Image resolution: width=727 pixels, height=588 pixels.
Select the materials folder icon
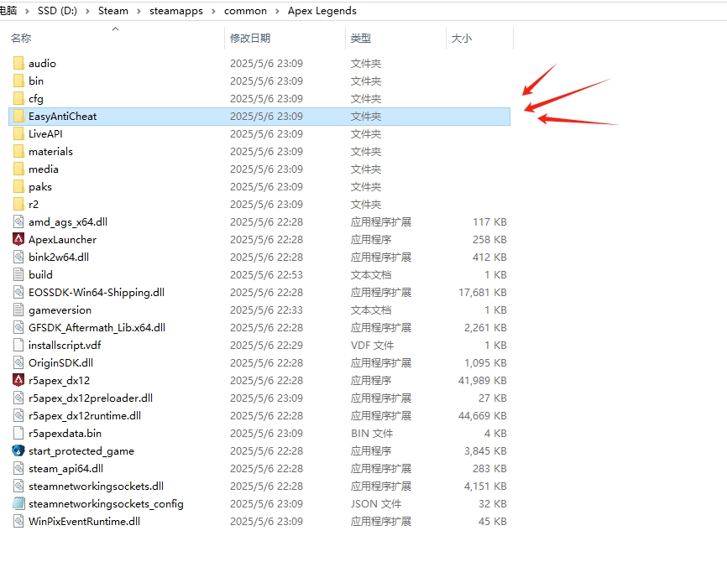[18, 152]
